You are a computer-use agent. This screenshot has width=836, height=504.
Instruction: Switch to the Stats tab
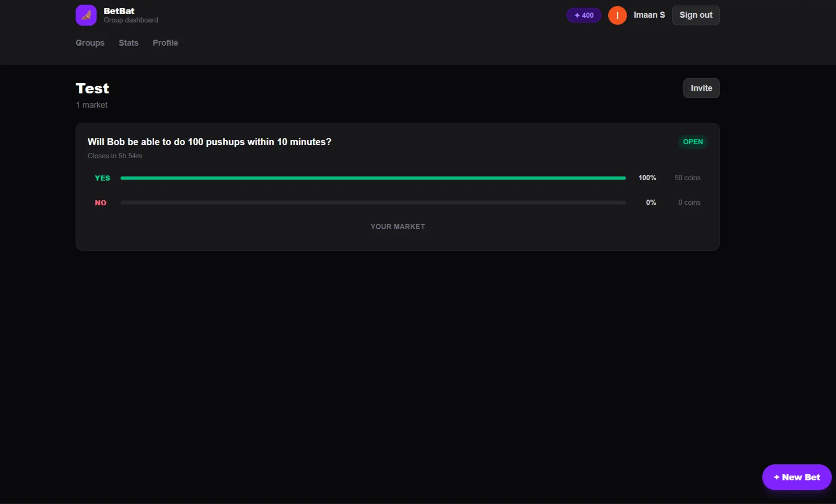129,43
